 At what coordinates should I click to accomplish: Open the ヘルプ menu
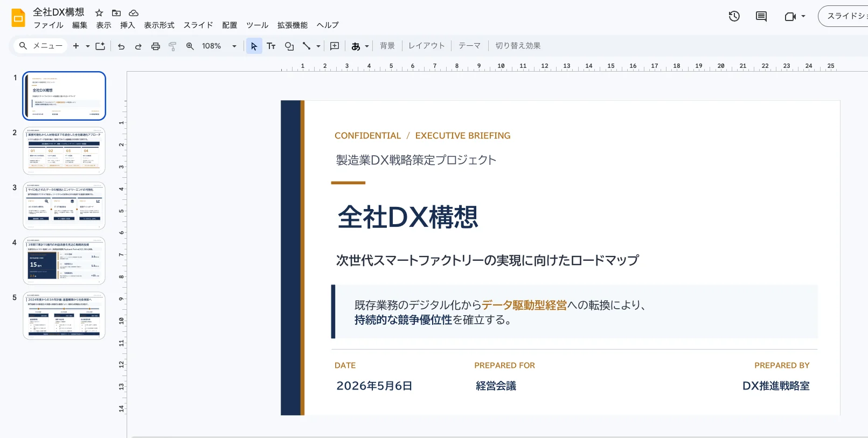[328, 25]
